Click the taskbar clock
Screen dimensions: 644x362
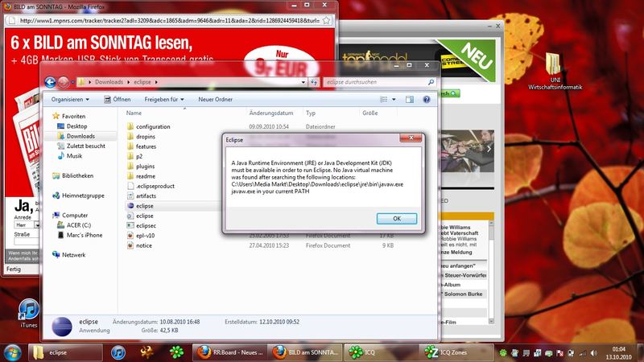(x=618, y=353)
